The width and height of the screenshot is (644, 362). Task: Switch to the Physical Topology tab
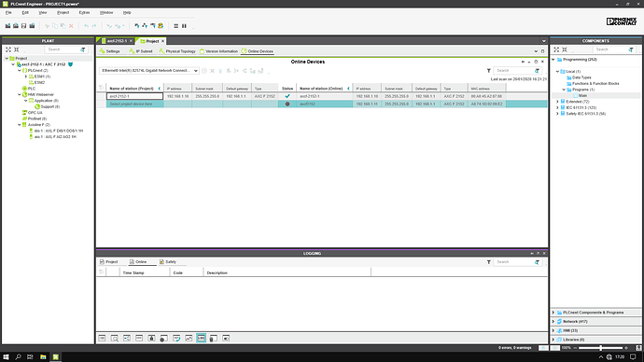coord(177,51)
